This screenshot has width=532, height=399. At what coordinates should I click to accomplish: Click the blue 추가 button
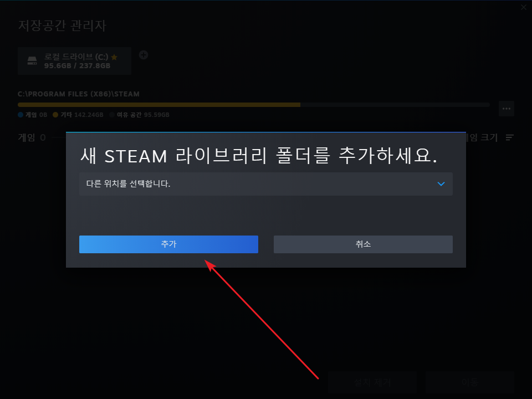coord(168,244)
